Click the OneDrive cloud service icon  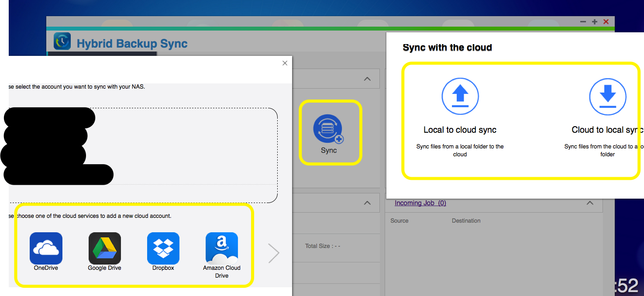point(46,248)
